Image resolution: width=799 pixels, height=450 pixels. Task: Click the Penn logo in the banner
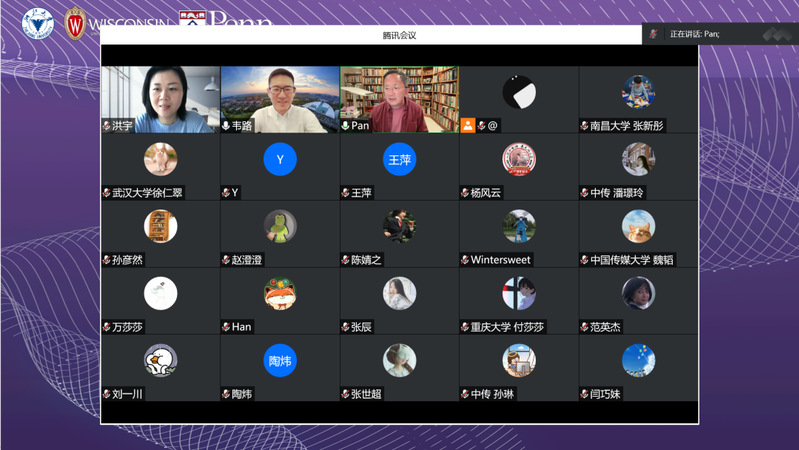(226, 18)
